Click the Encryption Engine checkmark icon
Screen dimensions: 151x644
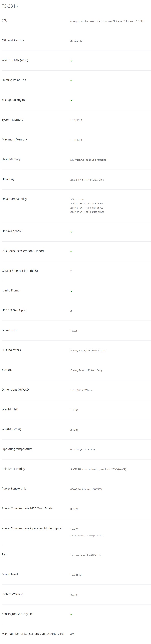72,100
